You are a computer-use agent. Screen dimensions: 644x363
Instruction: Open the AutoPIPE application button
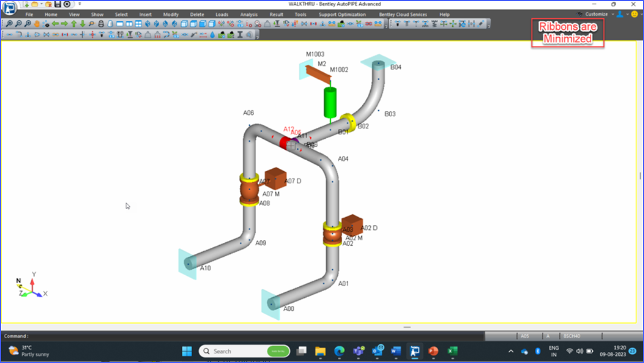pos(9,7)
